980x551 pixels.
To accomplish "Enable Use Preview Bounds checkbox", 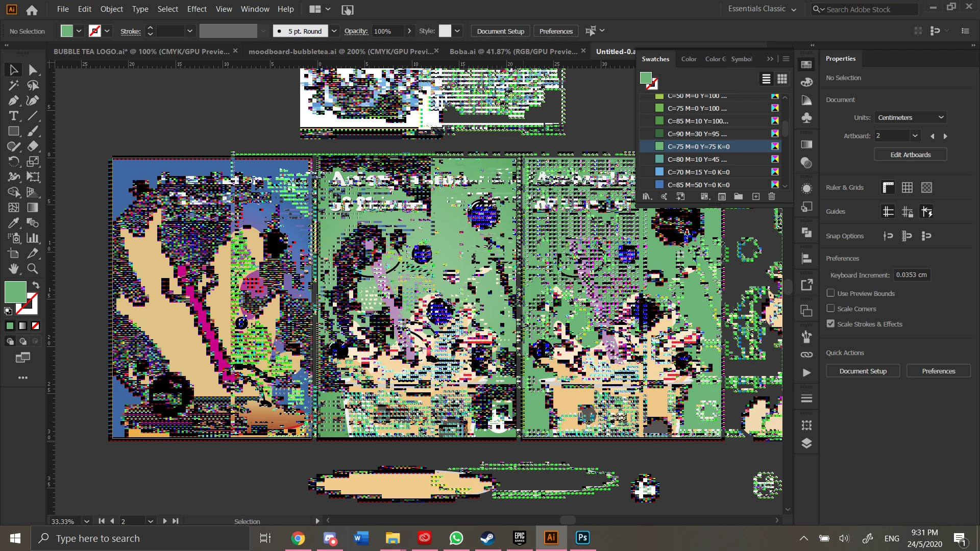I will tap(830, 293).
